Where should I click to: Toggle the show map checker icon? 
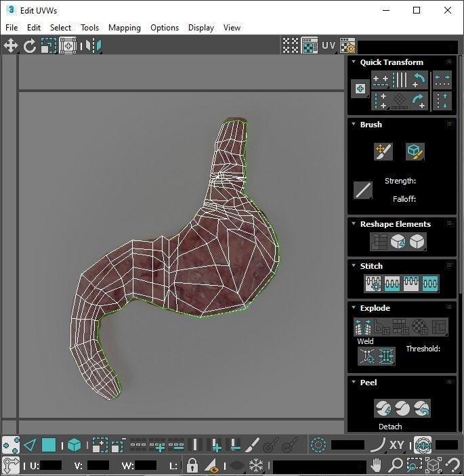click(310, 45)
